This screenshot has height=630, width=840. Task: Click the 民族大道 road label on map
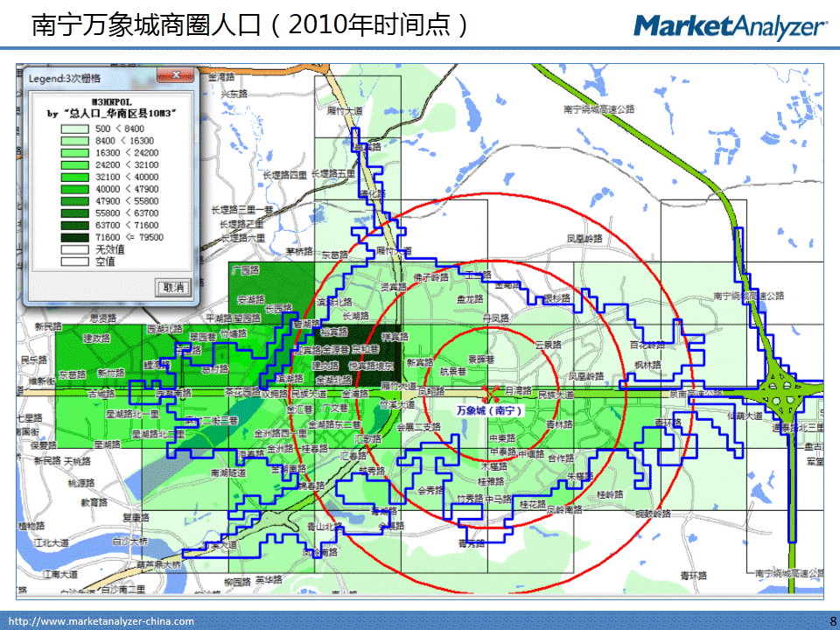[x=557, y=395]
